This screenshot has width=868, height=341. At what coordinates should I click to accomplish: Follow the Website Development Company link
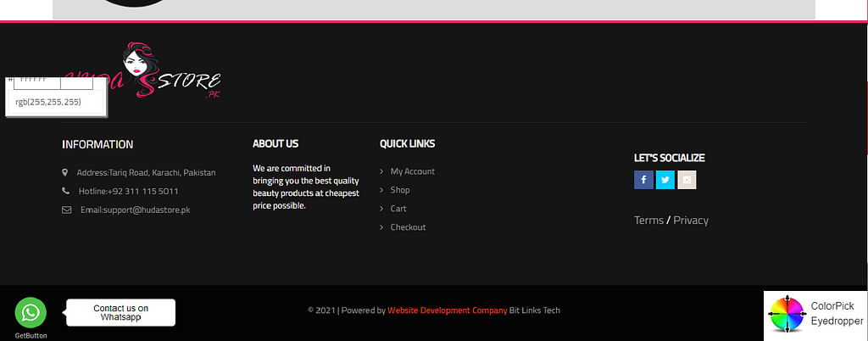tap(447, 310)
